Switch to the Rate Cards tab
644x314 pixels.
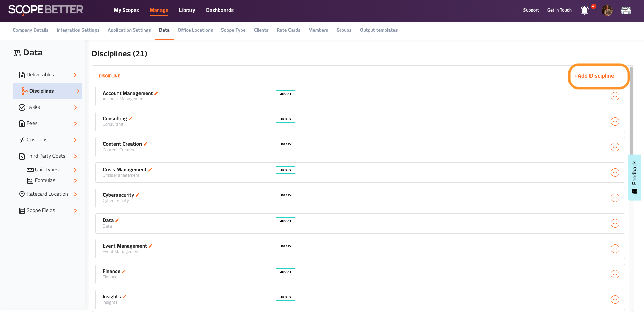tap(288, 30)
